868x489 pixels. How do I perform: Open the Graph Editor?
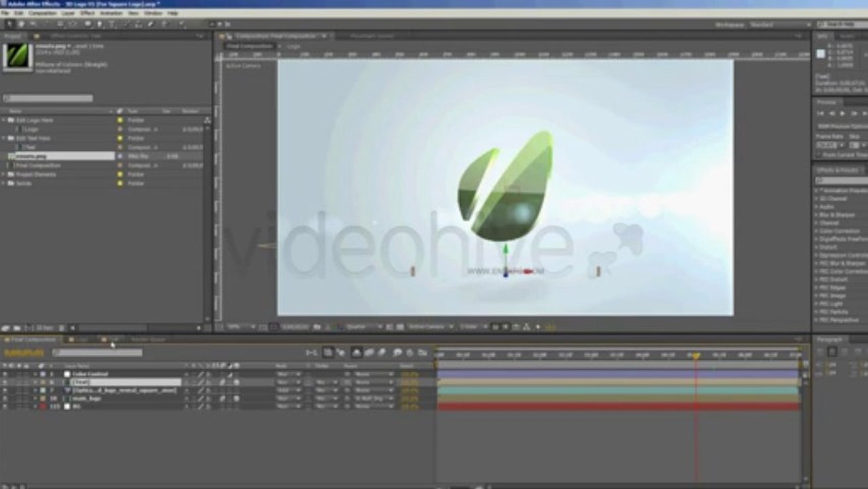423,352
